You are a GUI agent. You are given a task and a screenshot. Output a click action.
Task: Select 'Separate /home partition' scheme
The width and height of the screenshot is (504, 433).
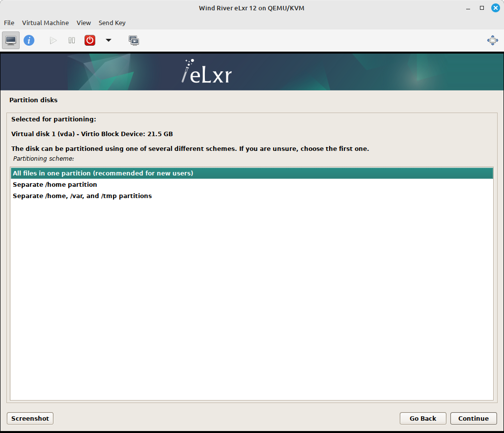click(x=55, y=184)
